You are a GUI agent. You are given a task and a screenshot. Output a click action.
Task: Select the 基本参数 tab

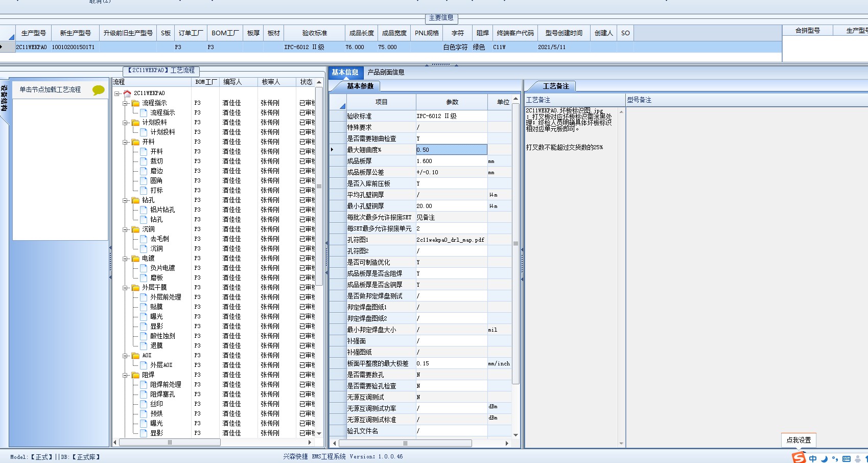[x=360, y=86]
